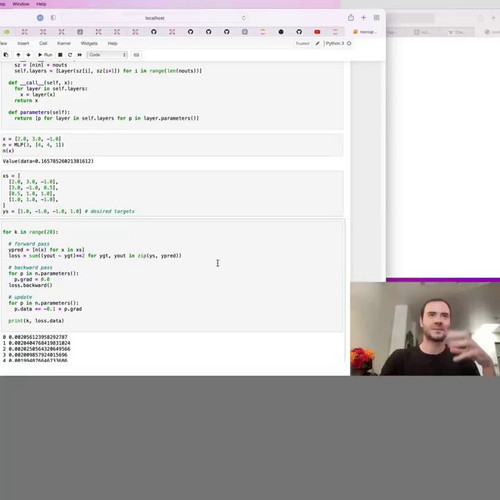
Task: Click the edit mode pencil icon
Action: coord(318,43)
